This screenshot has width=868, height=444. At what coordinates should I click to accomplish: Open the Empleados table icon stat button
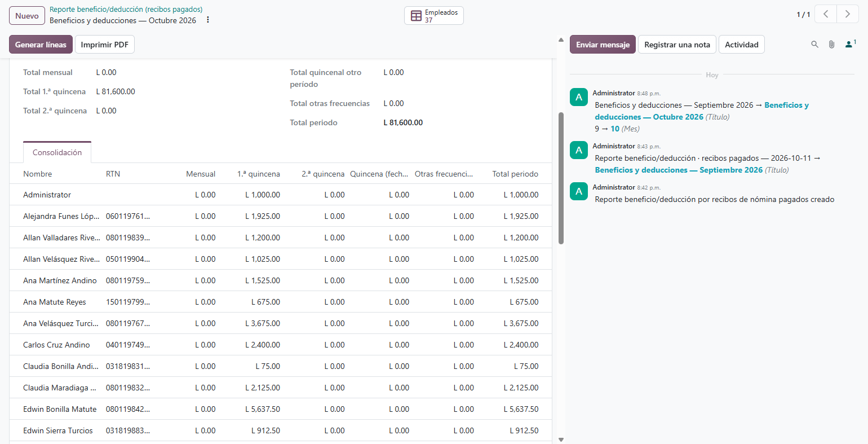[433, 16]
